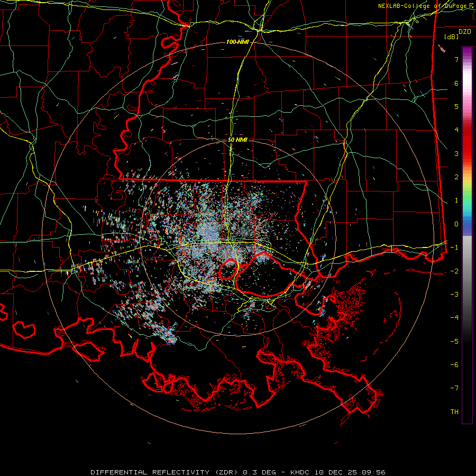Click the color scale at value 7
Screen dimensions: 476x476
pyautogui.click(x=456, y=59)
